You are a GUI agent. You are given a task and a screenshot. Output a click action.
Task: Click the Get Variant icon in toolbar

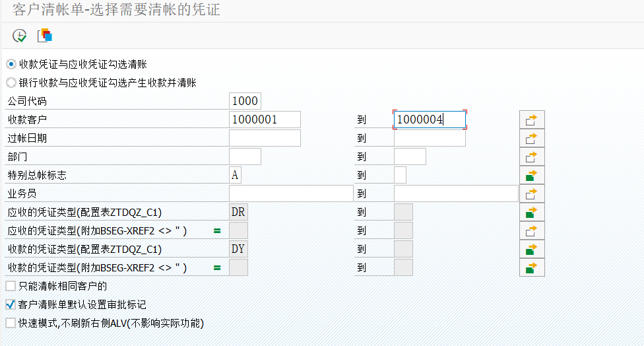(x=45, y=36)
